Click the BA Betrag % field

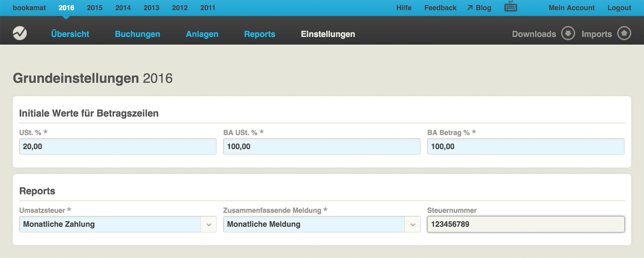coord(525,147)
